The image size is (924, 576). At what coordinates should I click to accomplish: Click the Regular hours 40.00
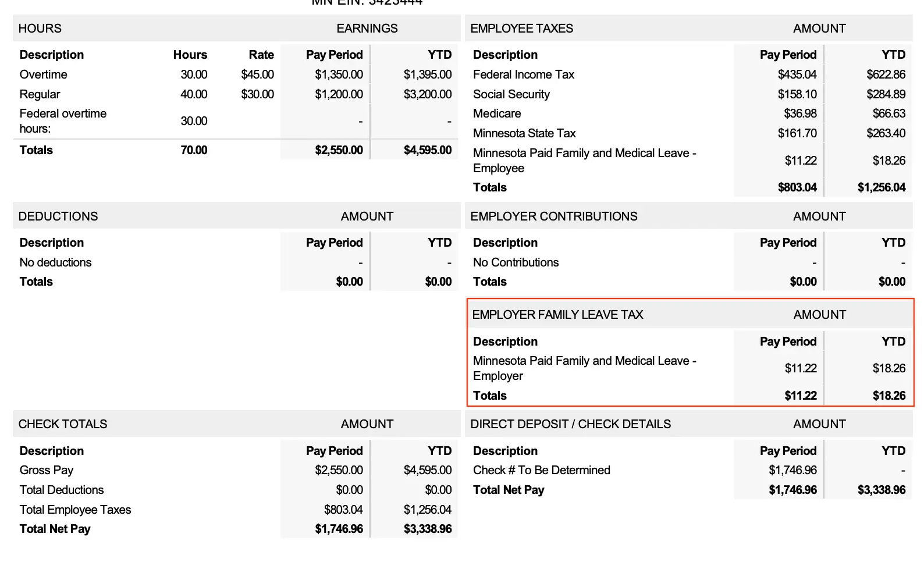(x=194, y=94)
